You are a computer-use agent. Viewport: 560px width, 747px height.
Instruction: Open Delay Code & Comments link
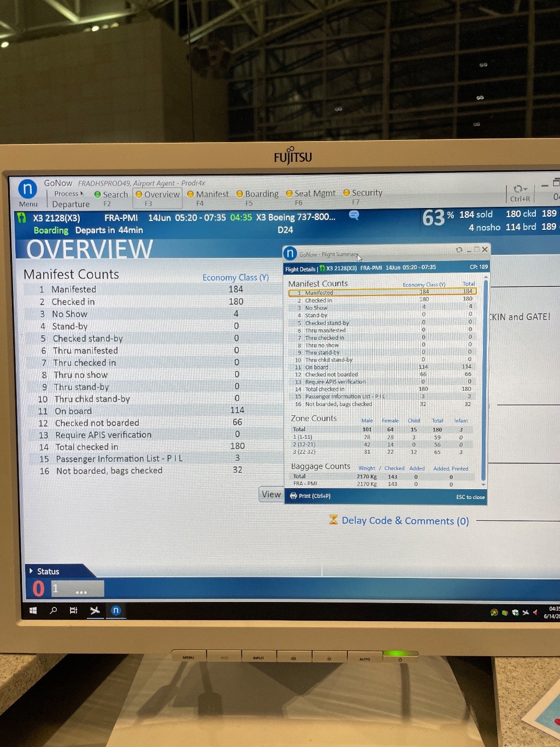[405, 521]
